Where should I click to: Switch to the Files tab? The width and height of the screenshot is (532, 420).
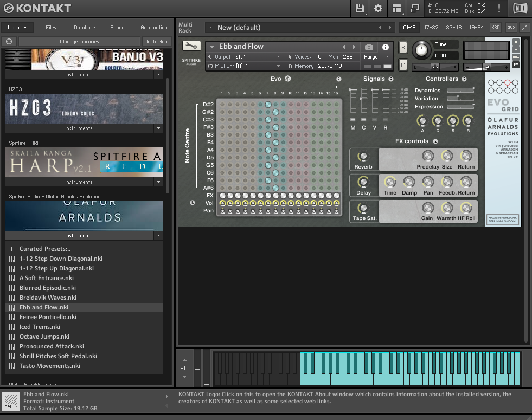51,28
